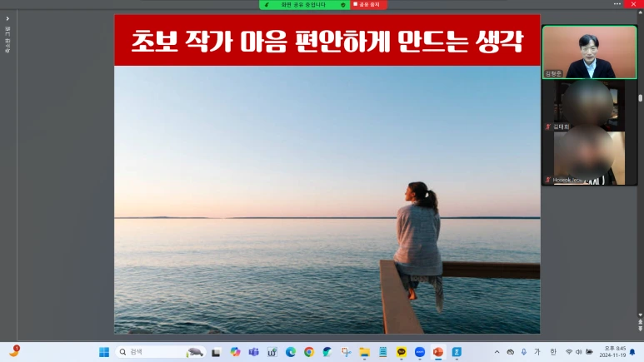Screen dimensions: 644x362
Task: Open the teal swirl app icon in the taskbar
Action: [327, 352]
